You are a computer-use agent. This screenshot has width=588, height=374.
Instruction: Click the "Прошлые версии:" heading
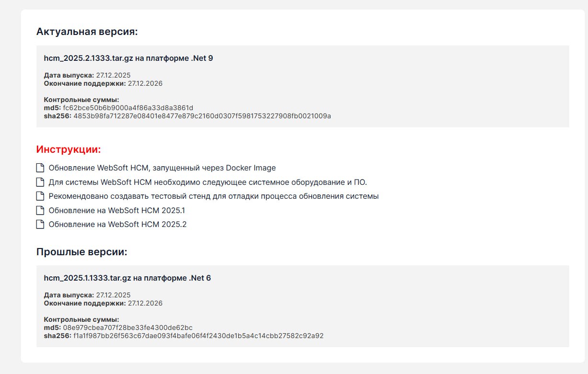pyautogui.click(x=81, y=252)
